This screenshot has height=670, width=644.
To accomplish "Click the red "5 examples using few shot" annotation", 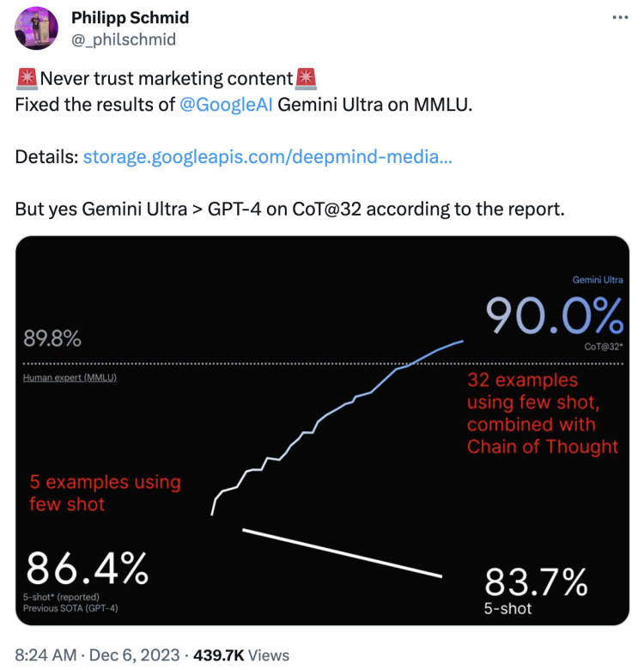I will (105, 493).
